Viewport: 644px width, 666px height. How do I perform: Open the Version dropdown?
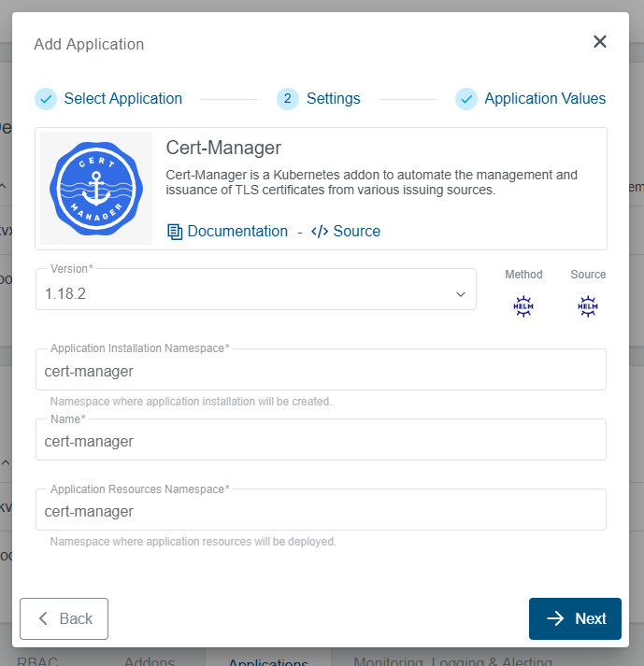(256, 290)
